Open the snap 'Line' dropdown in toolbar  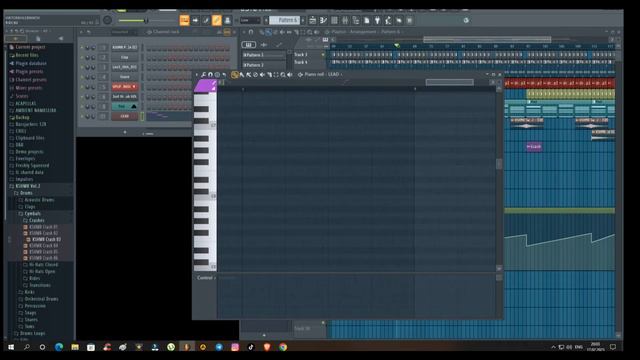coord(250,20)
